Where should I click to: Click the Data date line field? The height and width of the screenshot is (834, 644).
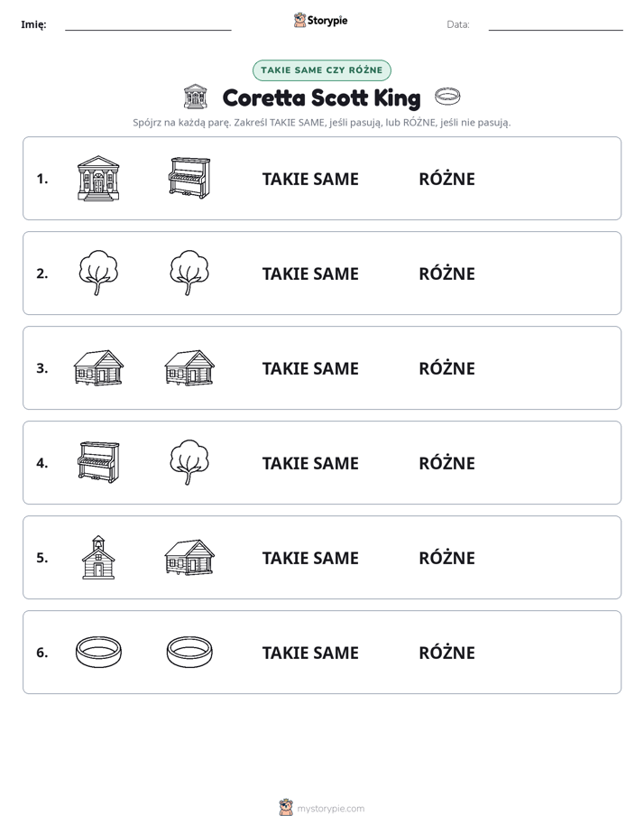click(556, 25)
